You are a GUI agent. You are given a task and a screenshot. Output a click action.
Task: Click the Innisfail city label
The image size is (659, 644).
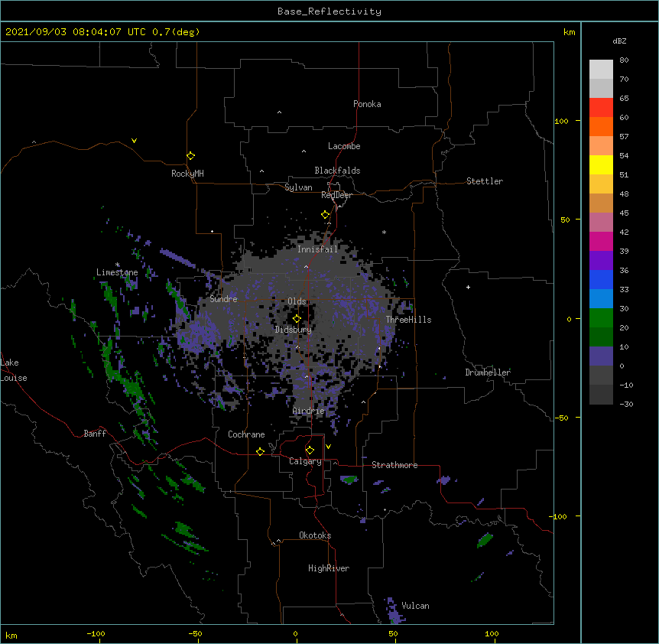pos(317,249)
